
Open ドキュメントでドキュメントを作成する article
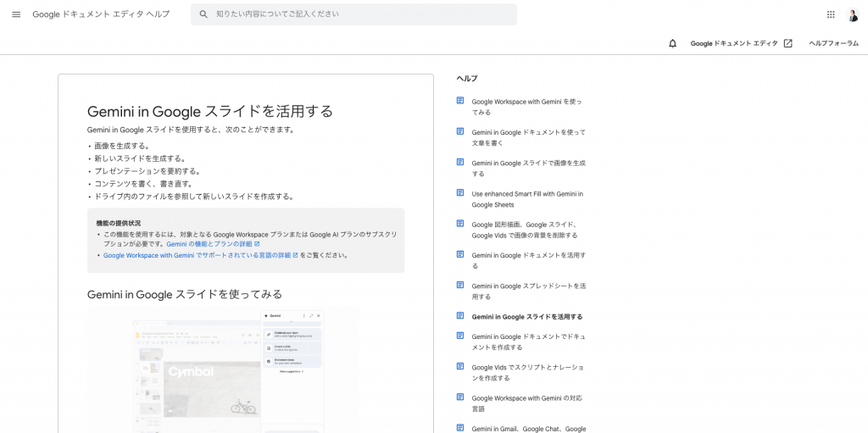(x=528, y=341)
